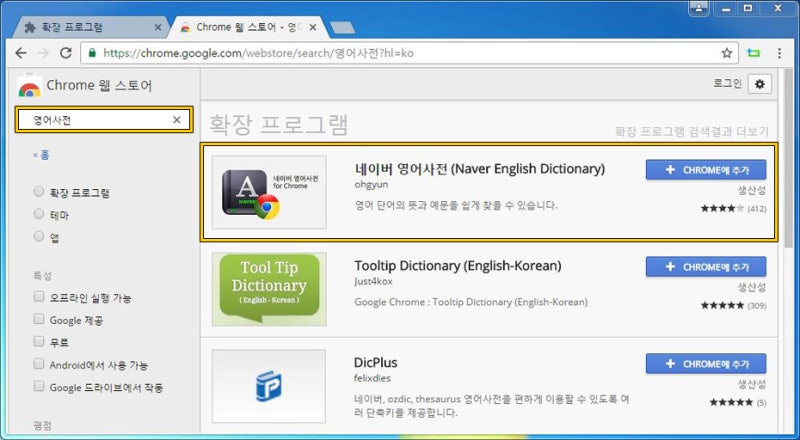Open the DicPlus thumbnail image
Viewport: 800px width, 440px height.
269,386
